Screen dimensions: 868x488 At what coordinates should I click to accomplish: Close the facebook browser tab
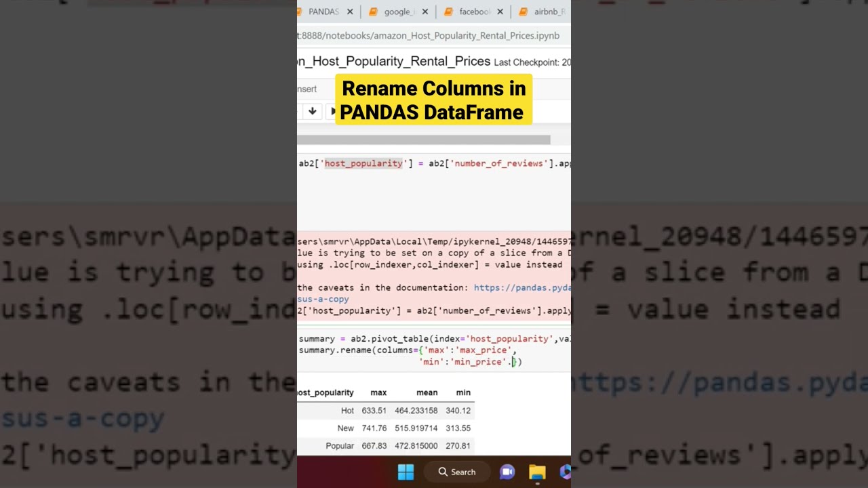click(500, 12)
